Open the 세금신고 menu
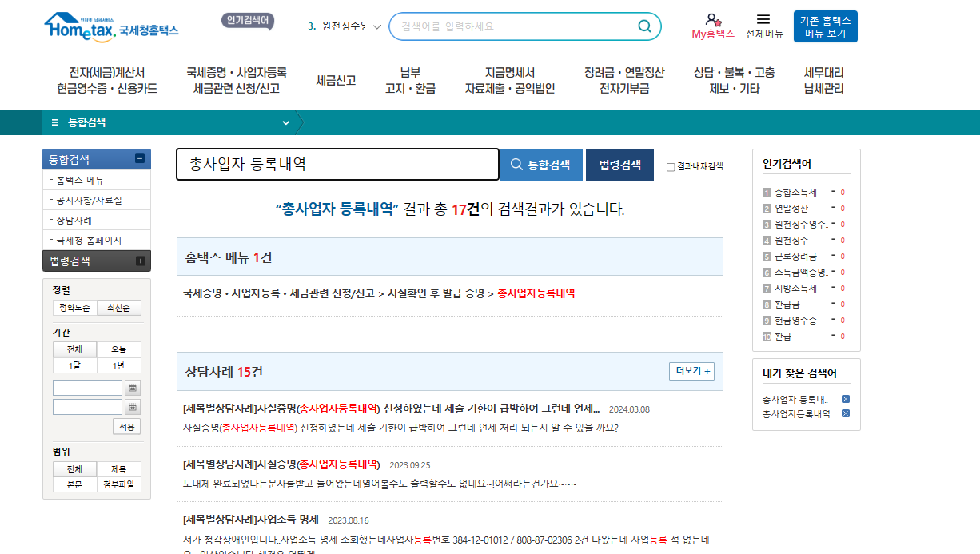This screenshot has width=980, height=554. point(334,80)
